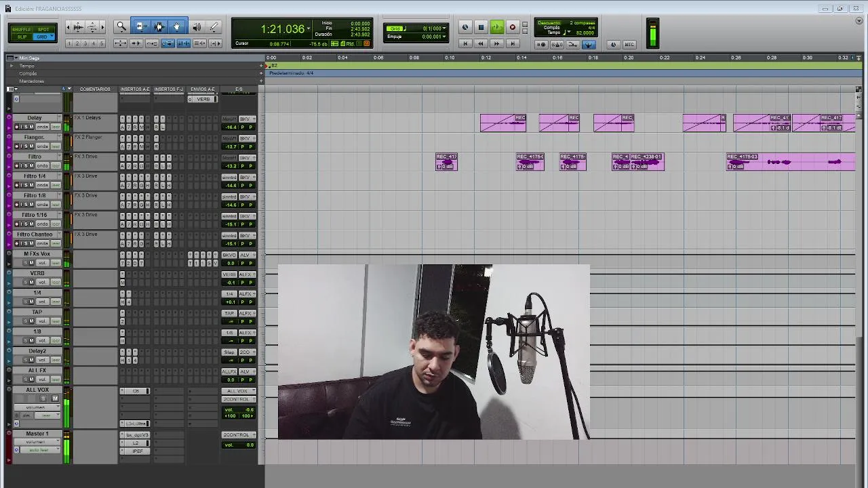Click the Online button left of Stop
The image size is (868, 488).
coord(465,27)
